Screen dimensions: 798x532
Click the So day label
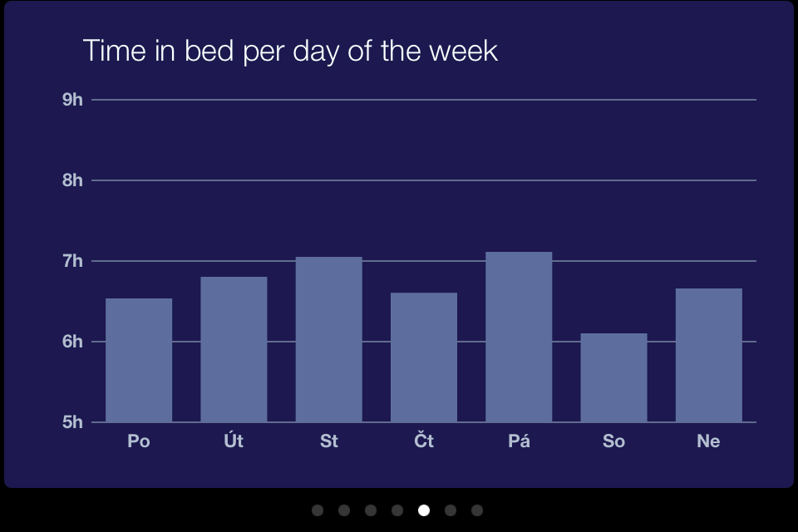(x=613, y=441)
